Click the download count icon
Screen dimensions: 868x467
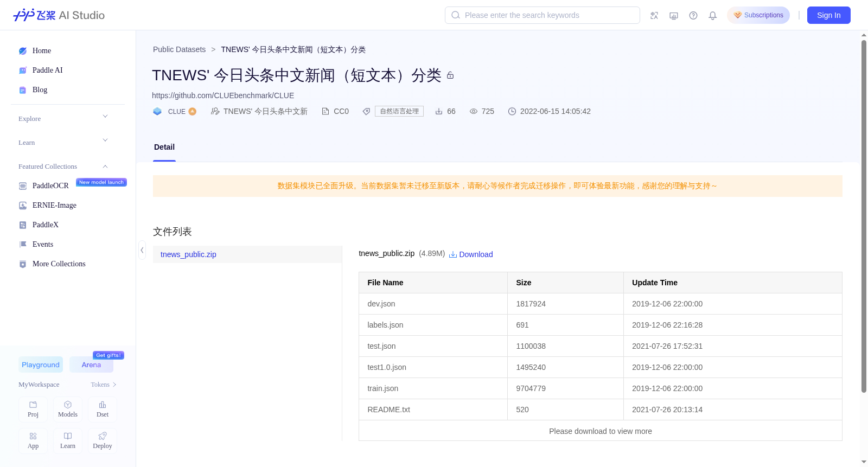click(x=439, y=111)
